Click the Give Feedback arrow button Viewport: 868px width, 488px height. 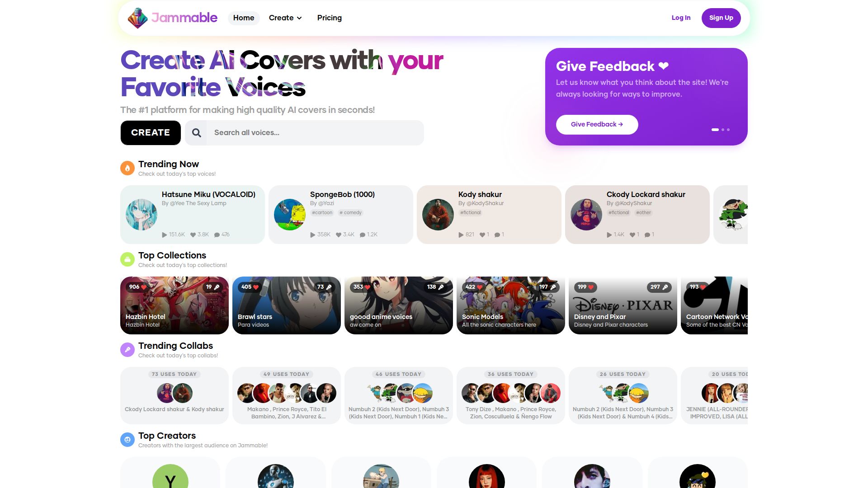coord(597,125)
